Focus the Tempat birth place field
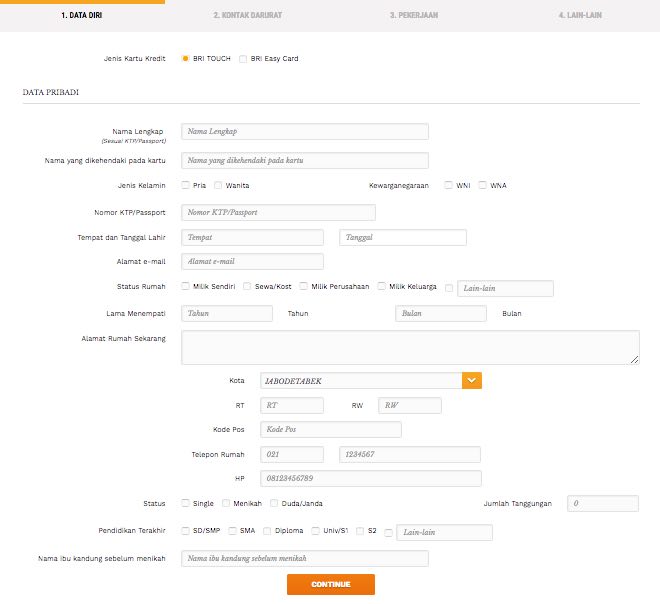The width and height of the screenshot is (660, 604). point(253,237)
